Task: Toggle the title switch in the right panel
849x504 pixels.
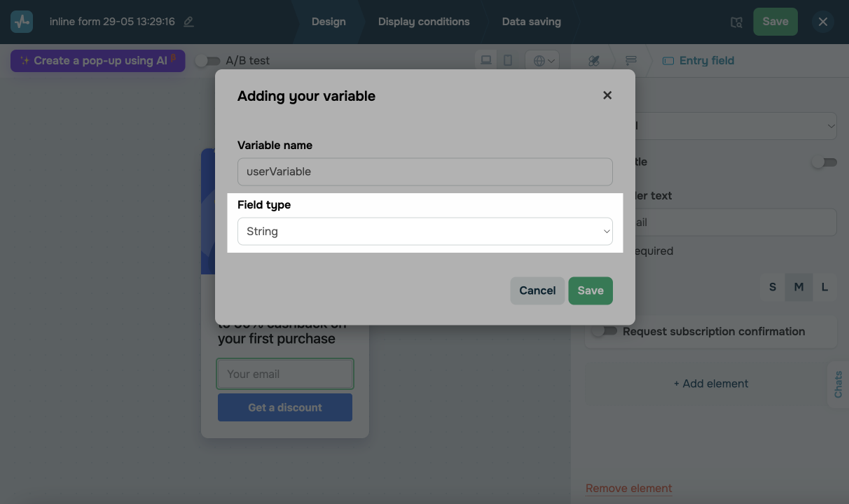Action: click(824, 162)
